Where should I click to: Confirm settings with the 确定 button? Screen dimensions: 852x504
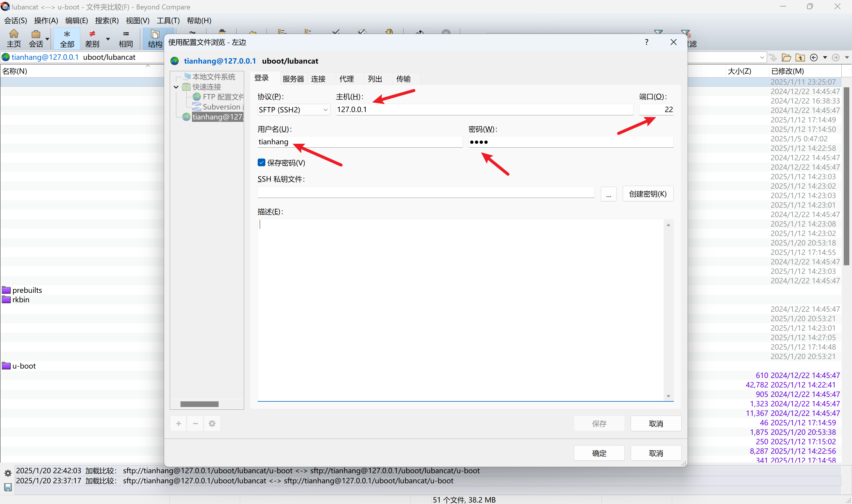coord(599,453)
